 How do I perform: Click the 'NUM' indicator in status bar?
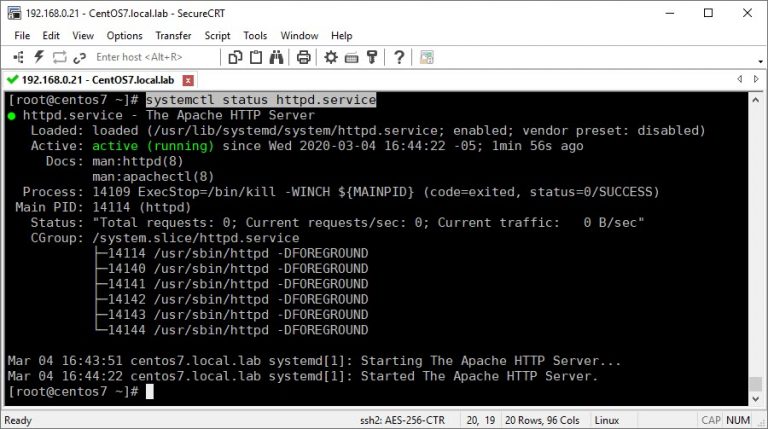(738, 420)
